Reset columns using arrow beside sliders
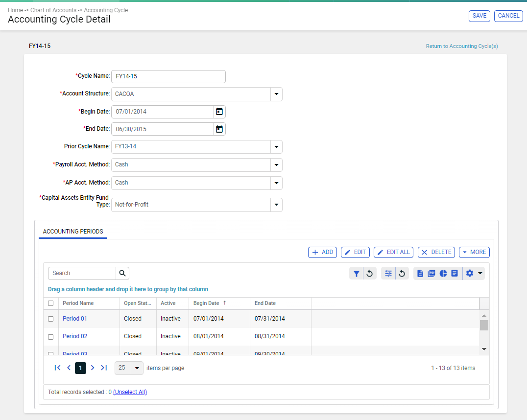The height and width of the screenshot is (420, 527). click(402, 274)
